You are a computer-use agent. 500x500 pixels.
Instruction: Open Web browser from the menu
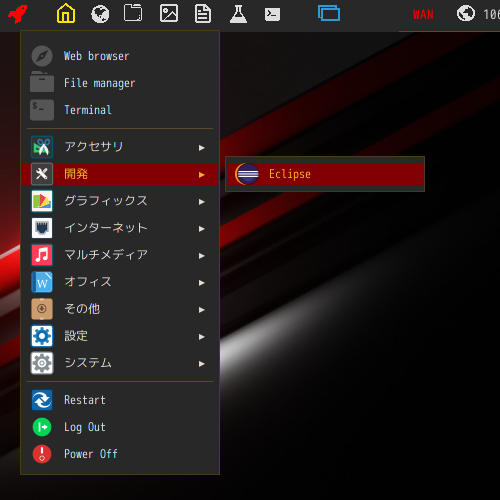[x=120, y=56]
